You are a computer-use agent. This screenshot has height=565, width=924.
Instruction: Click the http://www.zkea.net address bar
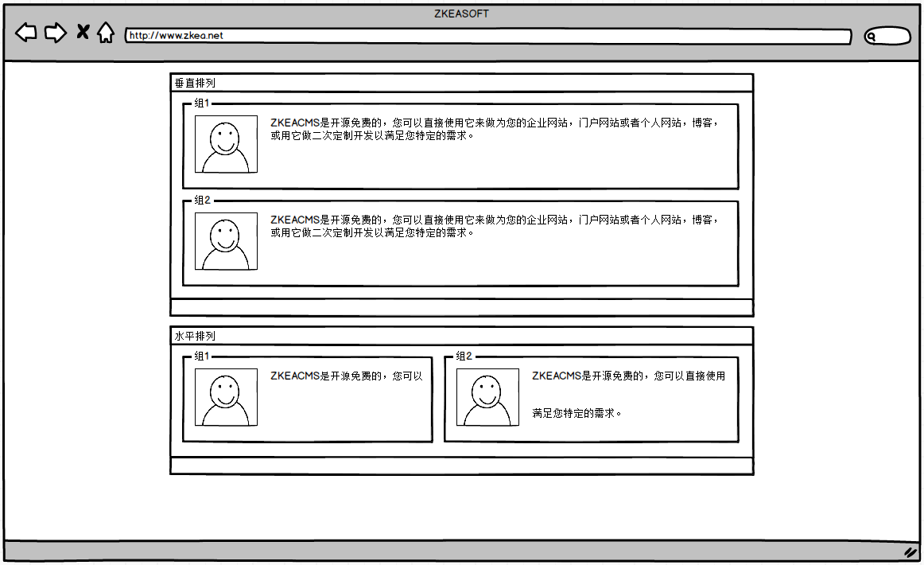point(488,36)
